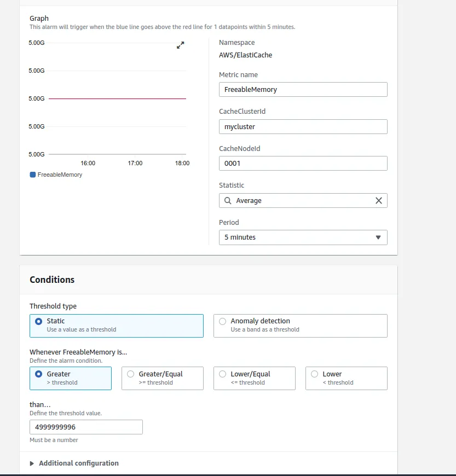
Task: Click the 18:00 time label on the graph axis
Action: click(x=182, y=163)
